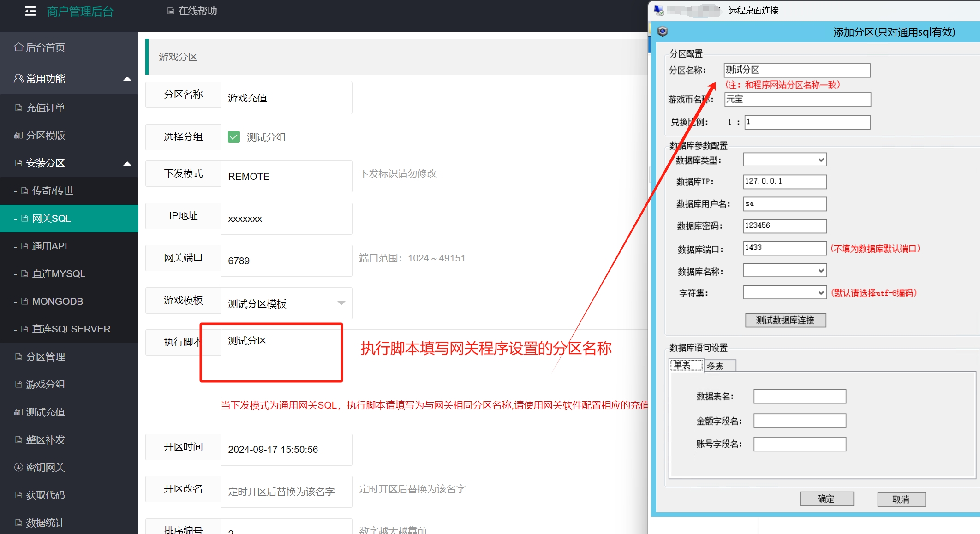Click the 金额字段名 input field
This screenshot has height=534, width=980.
coord(800,421)
